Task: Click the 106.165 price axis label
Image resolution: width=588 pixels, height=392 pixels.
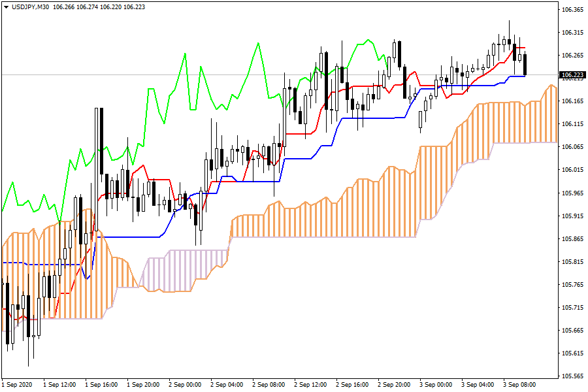Action: pyautogui.click(x=572, y=101)
